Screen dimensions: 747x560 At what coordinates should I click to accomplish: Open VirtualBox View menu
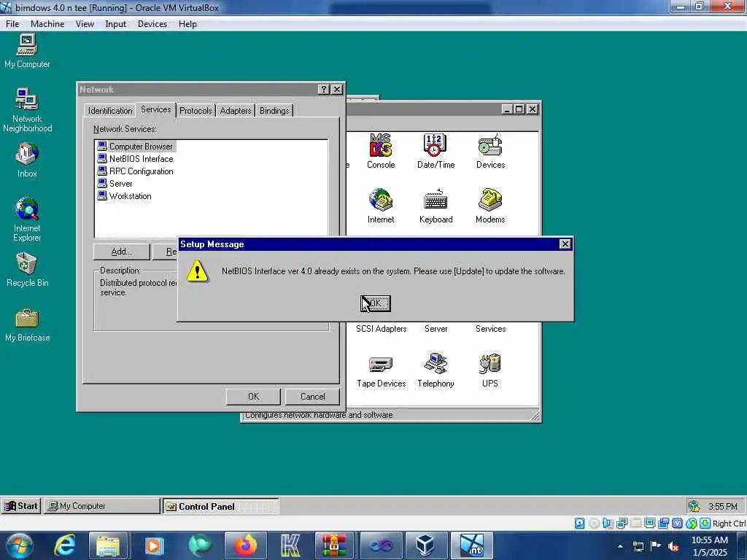[x=85, y=24]
